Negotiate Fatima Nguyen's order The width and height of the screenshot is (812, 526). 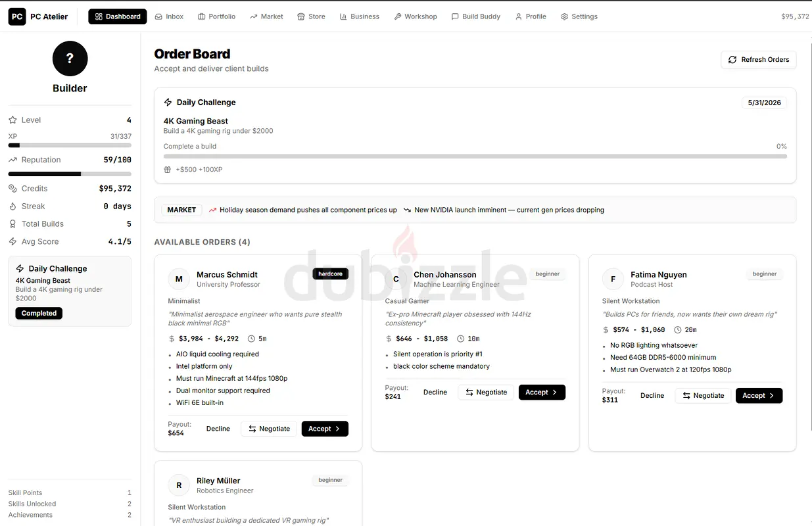click(x=703, y=396)
